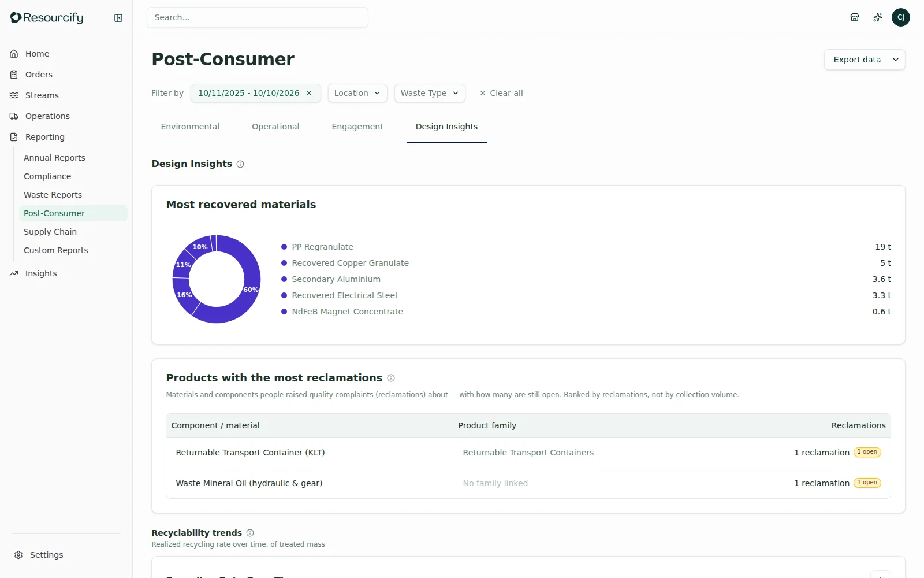
Task: Switch to the Environmental tab
Action: [x=190, y=127]
